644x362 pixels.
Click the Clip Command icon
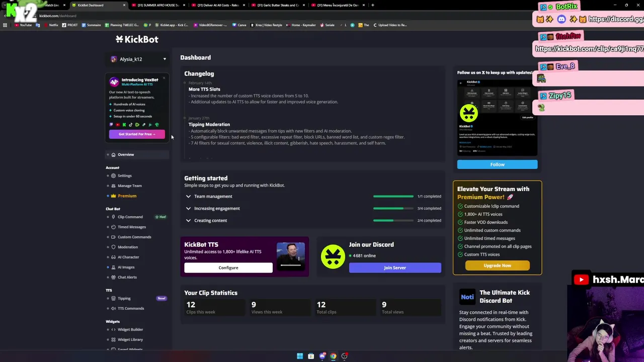tap(113, 217)
